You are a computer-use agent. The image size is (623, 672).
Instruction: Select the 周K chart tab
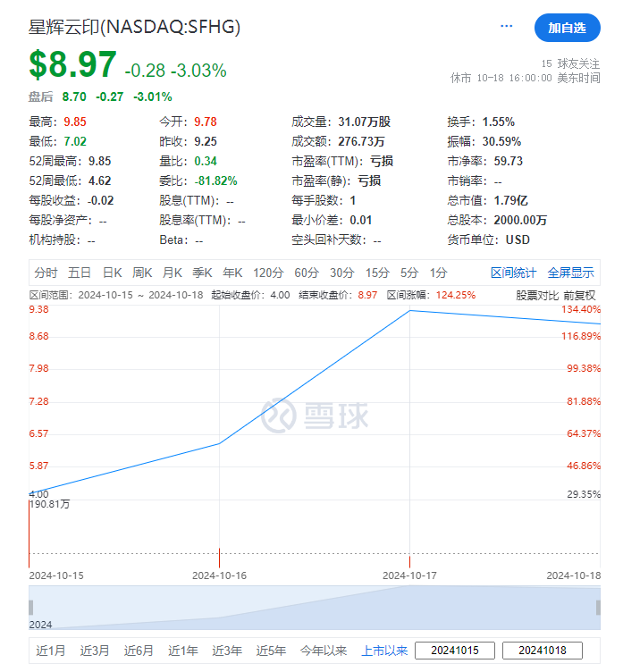click(x=142, y=273)
